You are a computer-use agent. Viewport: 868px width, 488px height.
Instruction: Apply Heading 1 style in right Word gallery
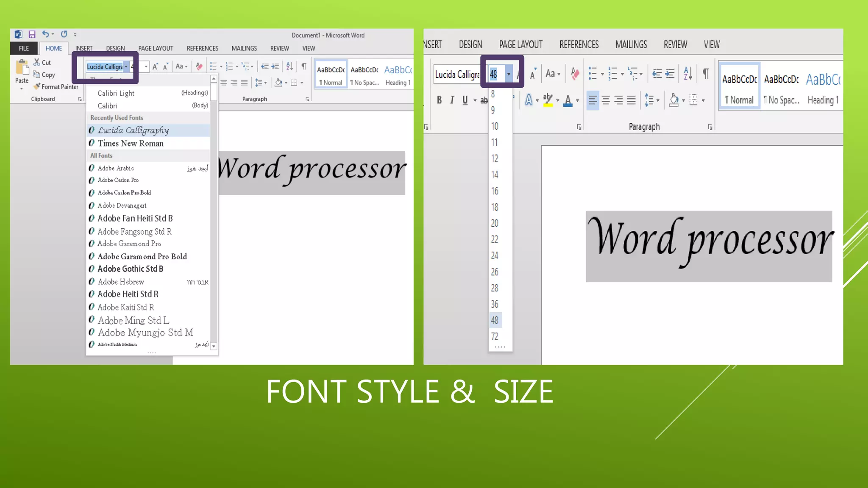[823, 88]
